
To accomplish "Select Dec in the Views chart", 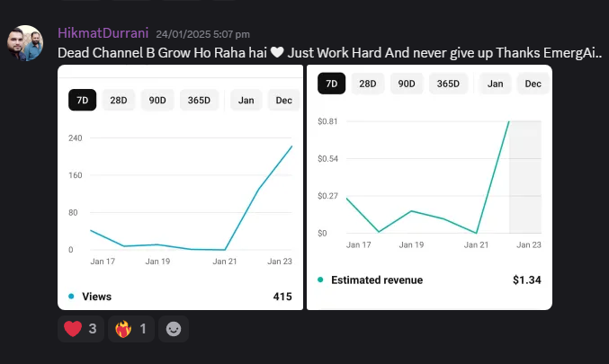I will point(284,100).
